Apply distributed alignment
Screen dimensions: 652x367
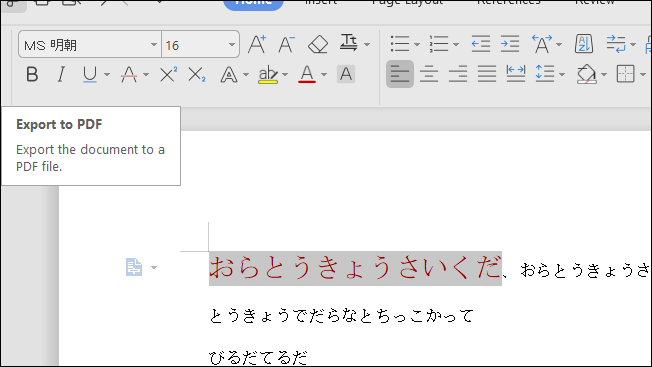pos(516,74)
